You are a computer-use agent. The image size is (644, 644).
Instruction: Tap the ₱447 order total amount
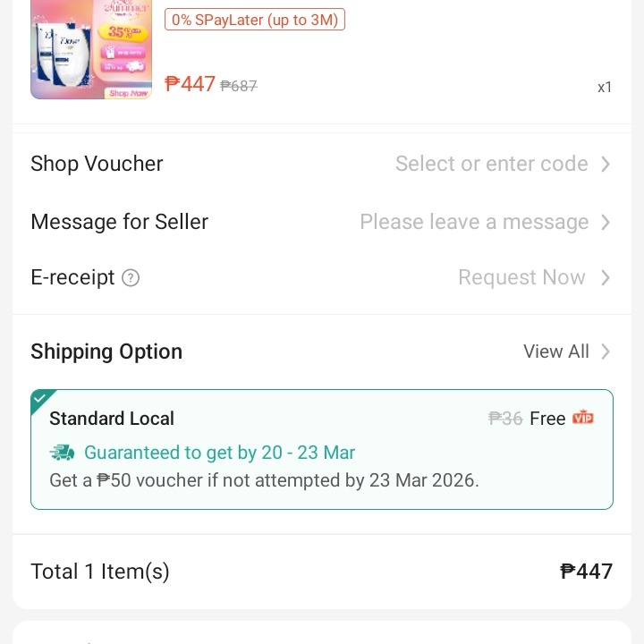586,572
